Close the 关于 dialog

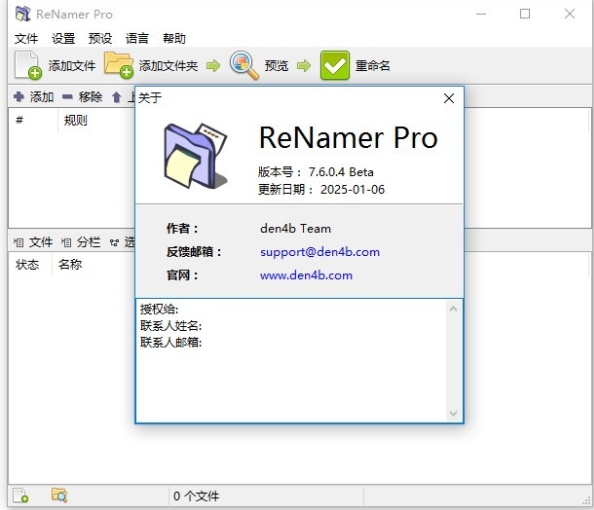pyautogui.click(x=449, y=98)
